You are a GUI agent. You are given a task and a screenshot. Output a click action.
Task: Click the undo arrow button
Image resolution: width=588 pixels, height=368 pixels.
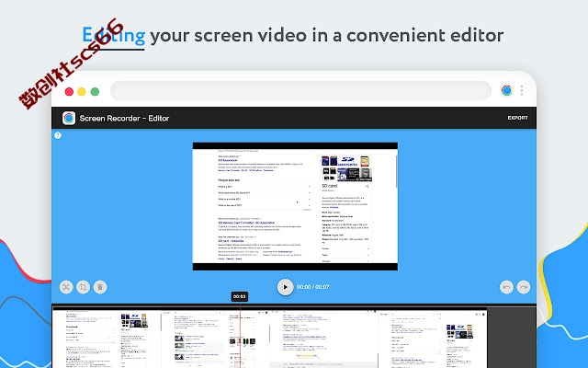[506, 287]
